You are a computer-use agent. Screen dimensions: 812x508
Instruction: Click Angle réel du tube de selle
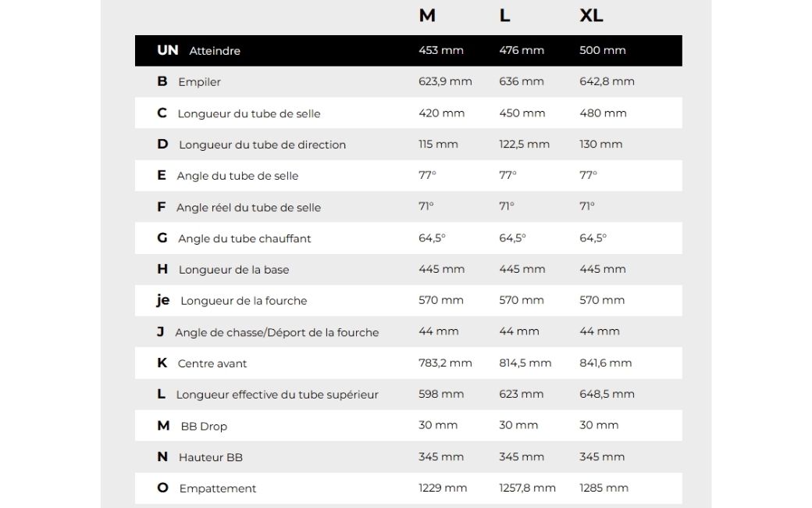(248, 207)
